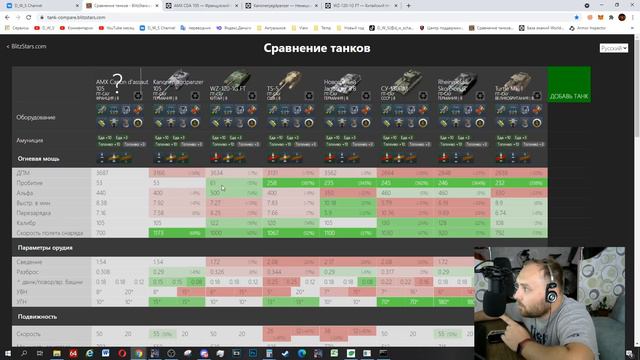This screenshot has width=640, height=360.
Task: Select third shell icon in TS-5 column
Action: click(x=297, y=158)
